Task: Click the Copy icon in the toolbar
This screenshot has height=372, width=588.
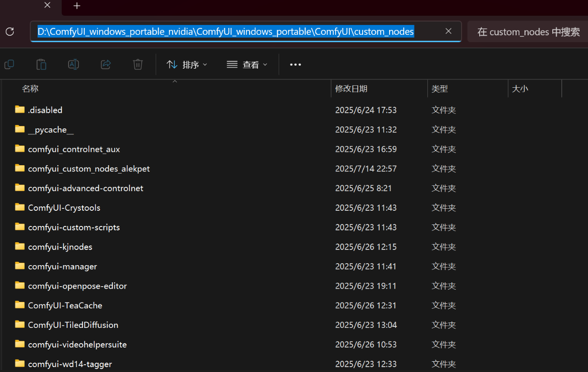Action: tap(9, 64)
